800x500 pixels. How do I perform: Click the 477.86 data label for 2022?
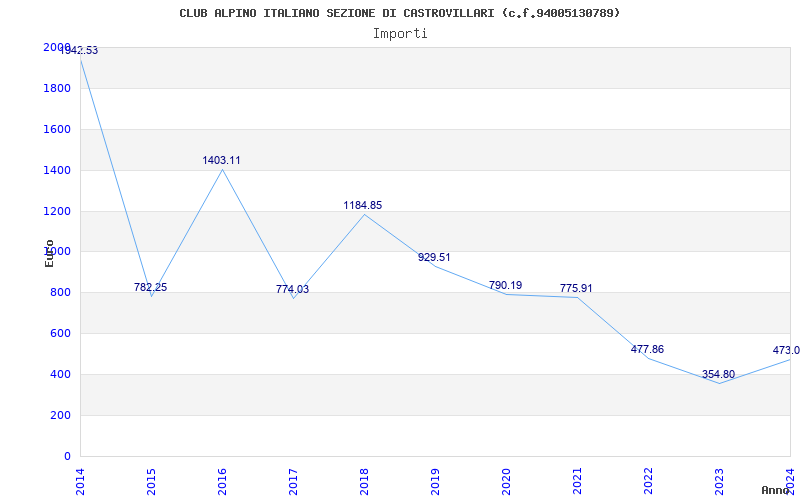[x=647, y=349]
